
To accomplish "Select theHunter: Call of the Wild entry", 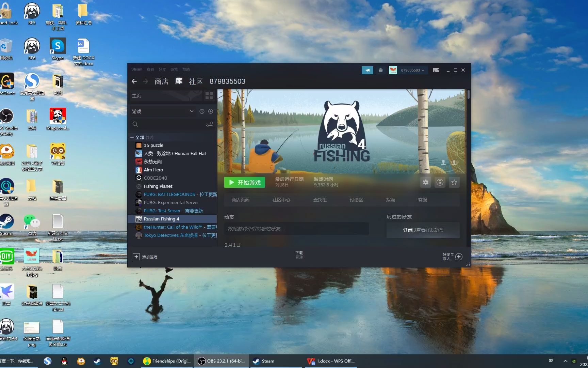I will click(173, 227).
